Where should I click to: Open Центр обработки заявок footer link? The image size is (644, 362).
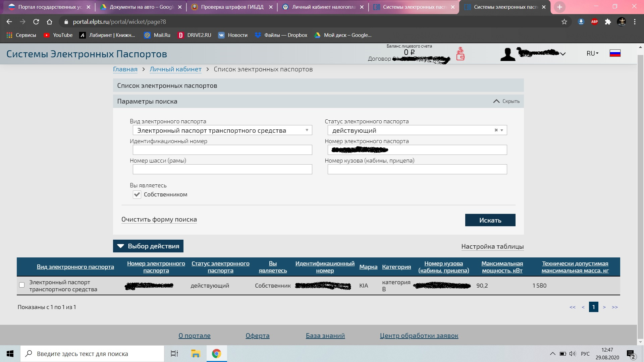[x=419, y=336]
